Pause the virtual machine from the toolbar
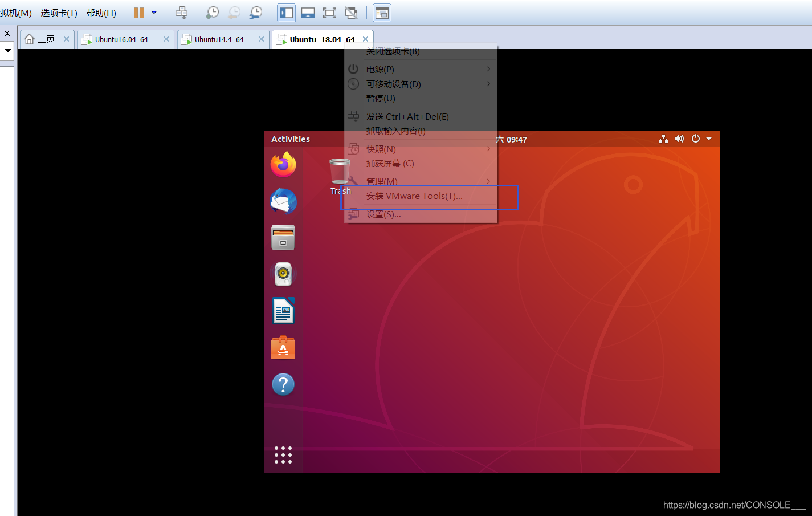This screenshot has width=812, height=516. point(139,13)
